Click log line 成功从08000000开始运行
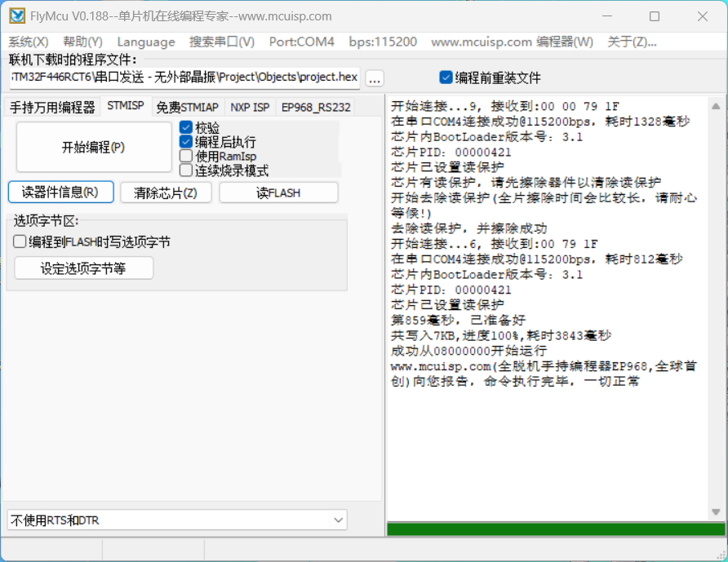Image resolution: width=728 pixels, height=562 pixels. tap(469, 351)
